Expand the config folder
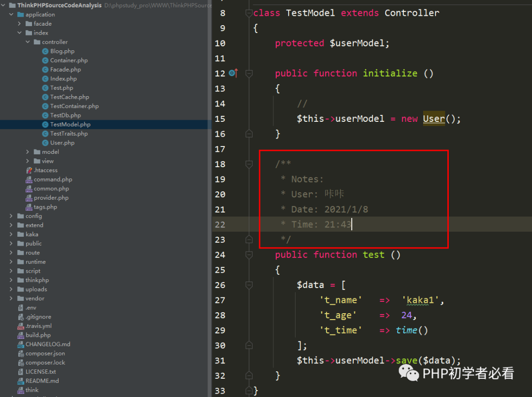 tap(11, 216)
